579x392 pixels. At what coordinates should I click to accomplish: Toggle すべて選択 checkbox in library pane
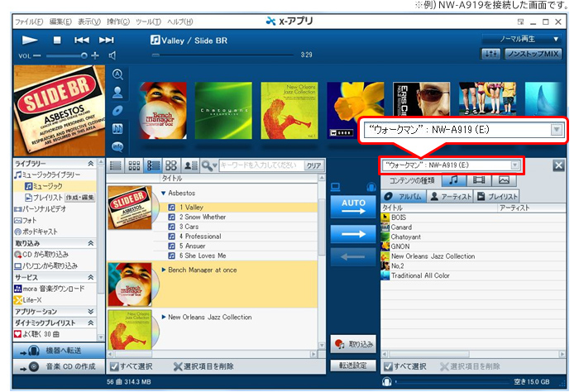pyautogui.click(x=114, y=366)
